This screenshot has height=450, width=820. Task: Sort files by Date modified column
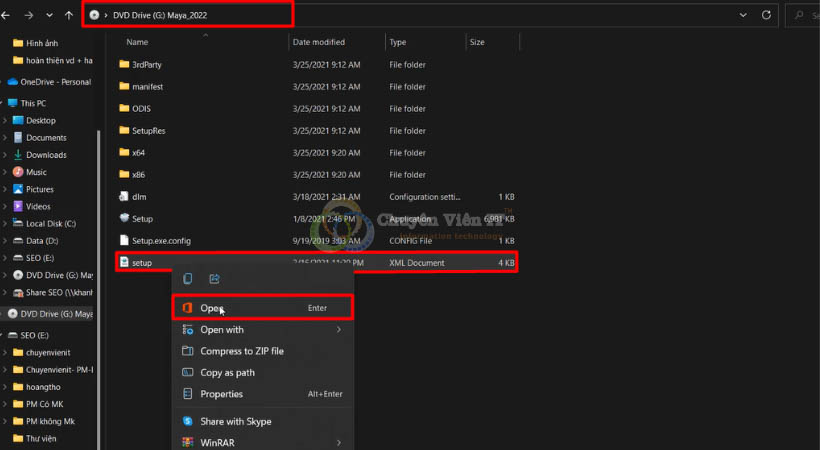[x=321, y=43]
